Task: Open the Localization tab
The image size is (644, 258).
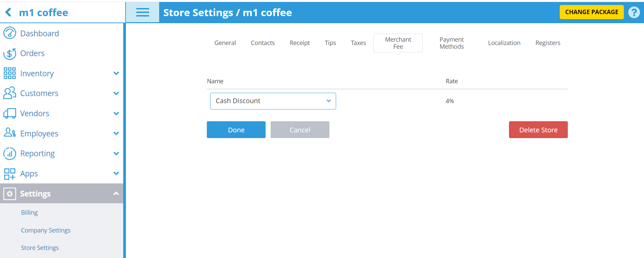Action: [504, 43]
